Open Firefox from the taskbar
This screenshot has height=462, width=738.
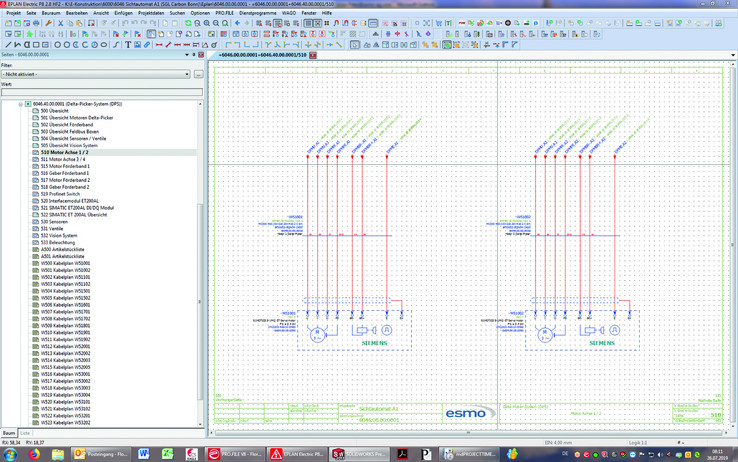pyautogui.click(x=34, y=454)
